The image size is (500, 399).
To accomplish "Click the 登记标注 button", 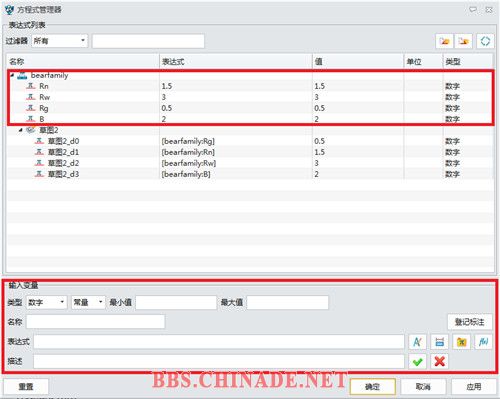I will click(470, 322).
